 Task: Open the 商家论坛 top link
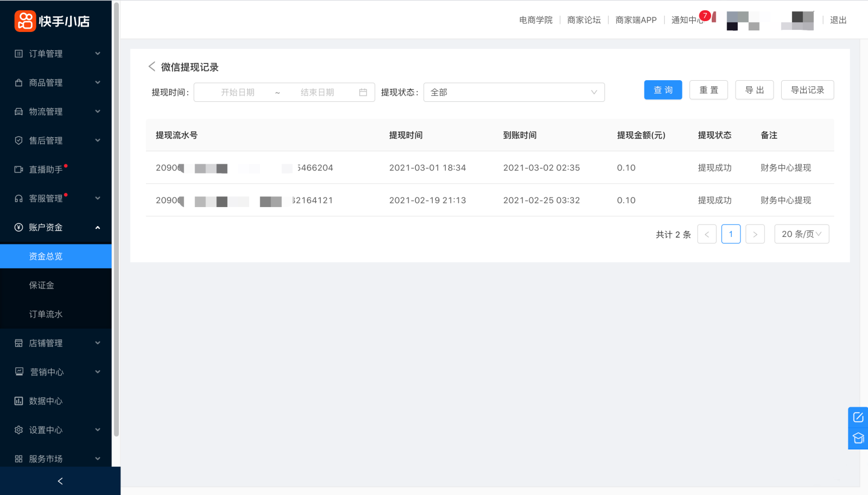coord(584,20)
